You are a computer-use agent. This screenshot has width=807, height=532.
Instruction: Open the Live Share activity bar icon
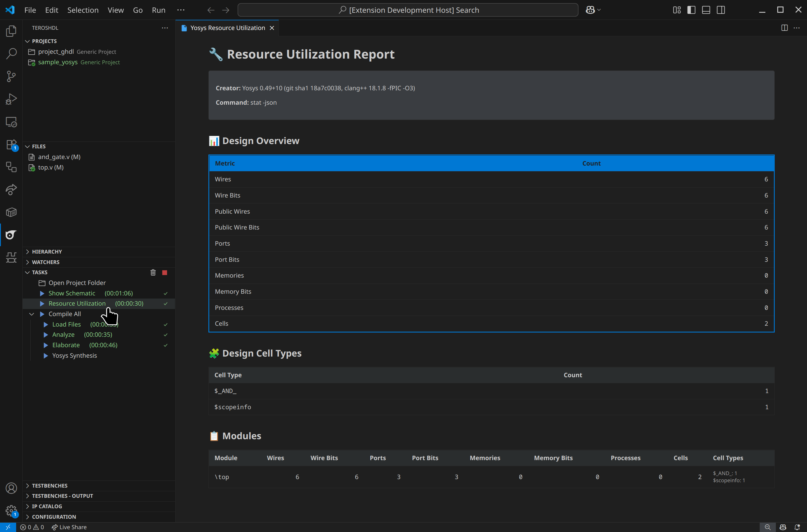tap(11, 190)
